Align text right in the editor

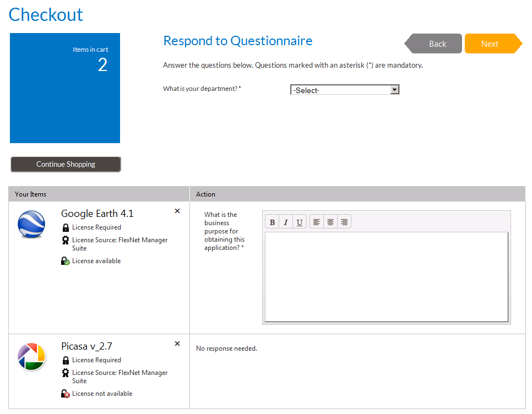344,222
